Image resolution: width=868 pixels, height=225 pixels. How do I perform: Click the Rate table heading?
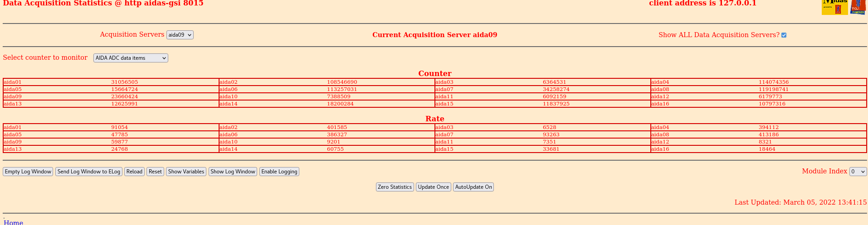[x=435, y=119]
